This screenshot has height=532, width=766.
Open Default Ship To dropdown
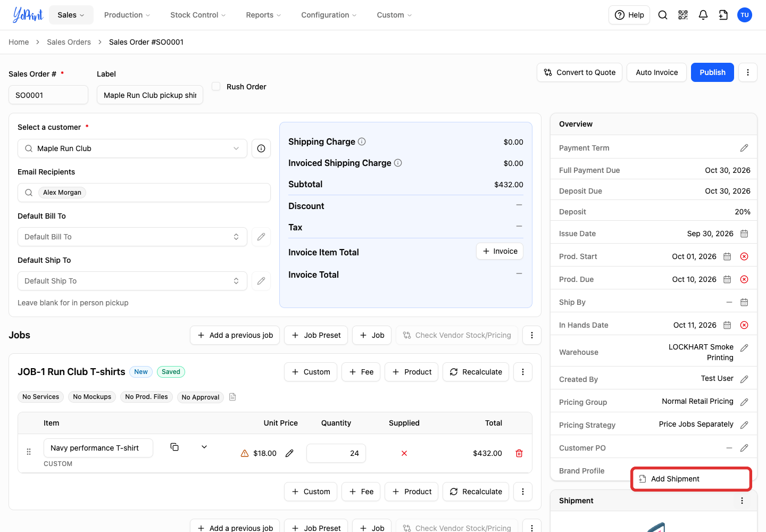tap(132, 281)
